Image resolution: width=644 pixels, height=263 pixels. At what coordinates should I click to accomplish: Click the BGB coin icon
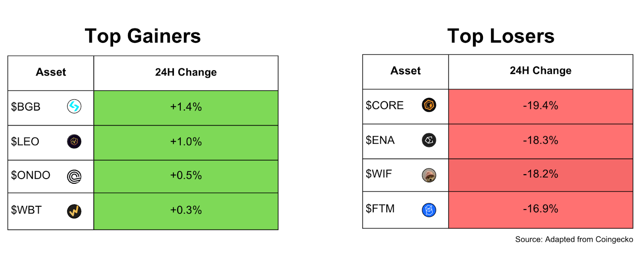point(74,107)
